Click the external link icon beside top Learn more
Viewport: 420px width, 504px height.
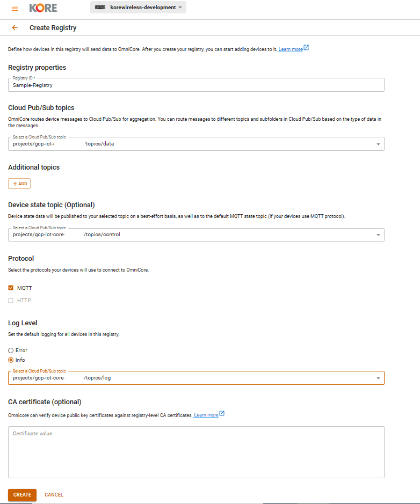(307, 48)
